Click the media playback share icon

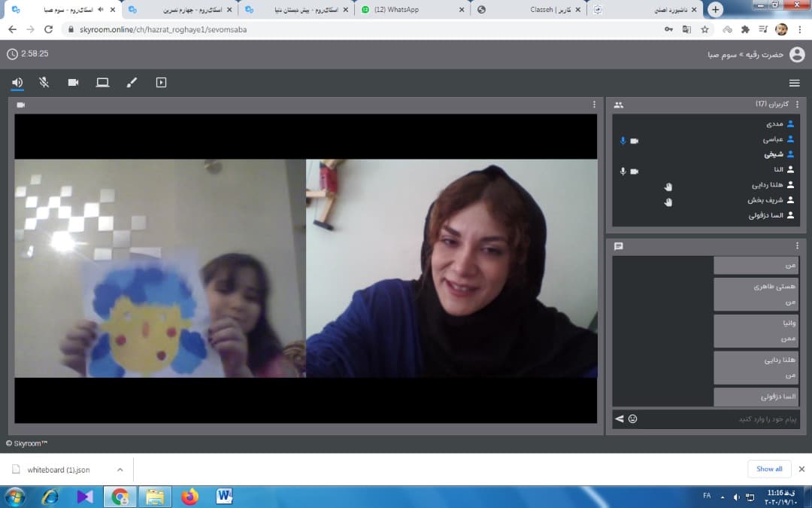click(x=161, y=83)
